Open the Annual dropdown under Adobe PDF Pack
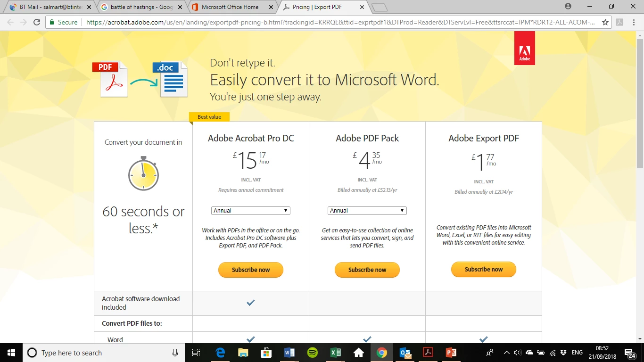 367,211
